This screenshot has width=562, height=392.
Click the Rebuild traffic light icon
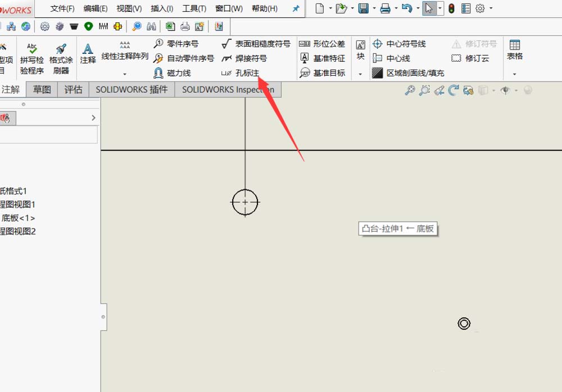(x=452, y=8)
